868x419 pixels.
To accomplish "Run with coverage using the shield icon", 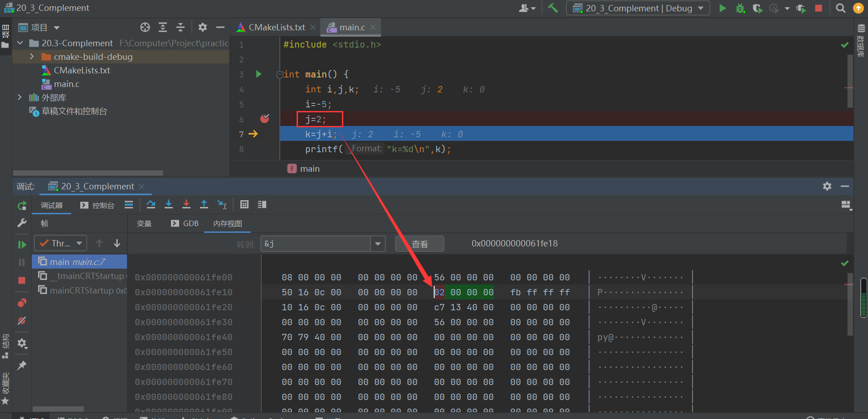I will [757, 8].
